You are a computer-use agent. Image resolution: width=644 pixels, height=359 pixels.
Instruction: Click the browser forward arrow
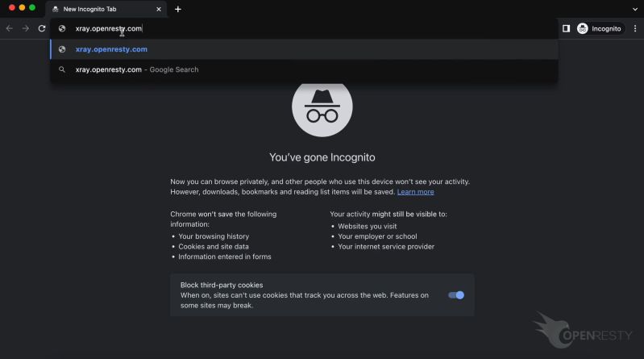coord(26,28)
